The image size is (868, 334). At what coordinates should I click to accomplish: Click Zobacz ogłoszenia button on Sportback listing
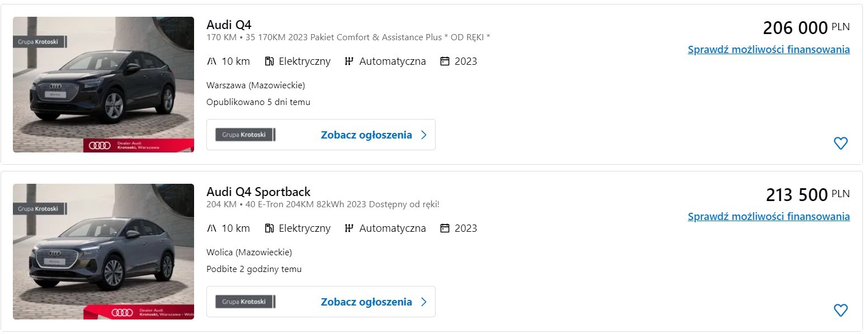coord(366,301)
